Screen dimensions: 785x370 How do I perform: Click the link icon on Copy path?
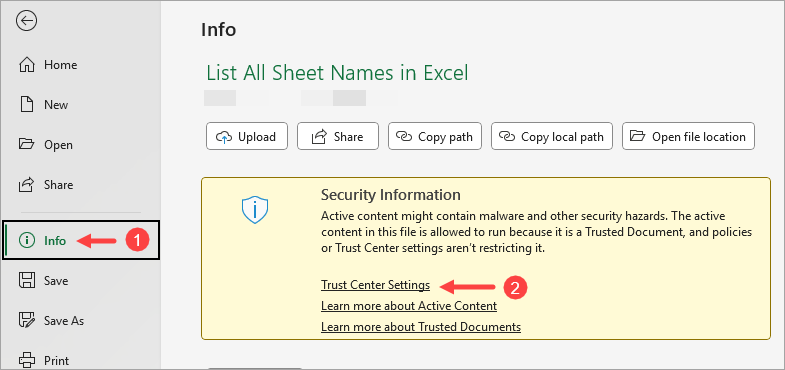[x=404, y=137]
